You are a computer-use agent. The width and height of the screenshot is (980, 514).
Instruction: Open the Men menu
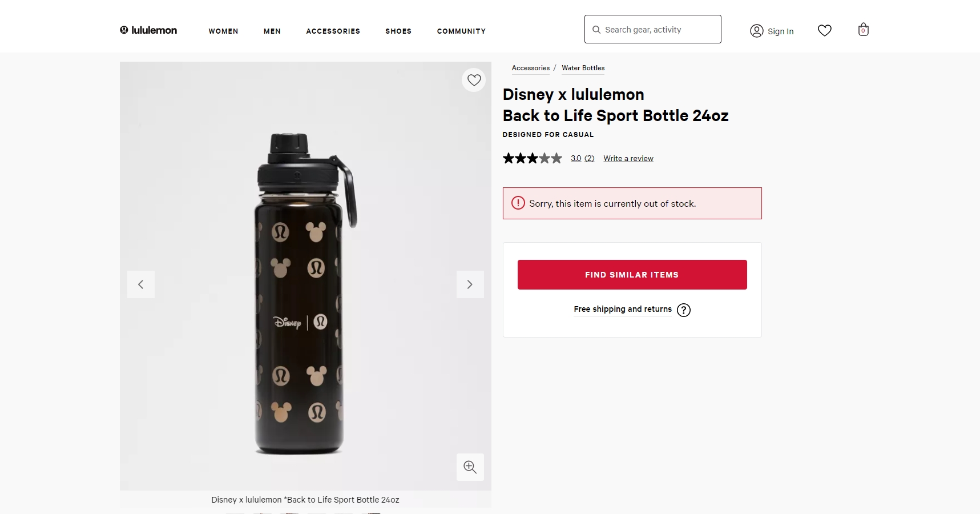272,31
